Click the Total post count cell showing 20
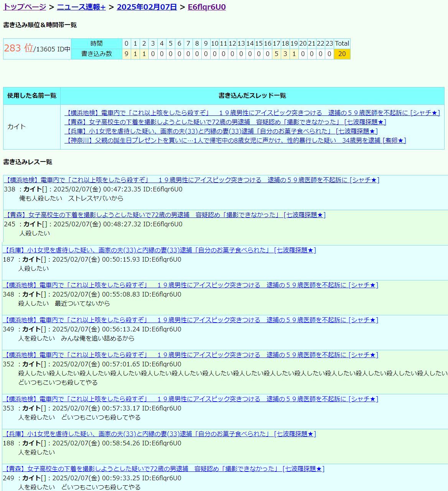Viewport: 448px width, 491px height. [342, 54]
